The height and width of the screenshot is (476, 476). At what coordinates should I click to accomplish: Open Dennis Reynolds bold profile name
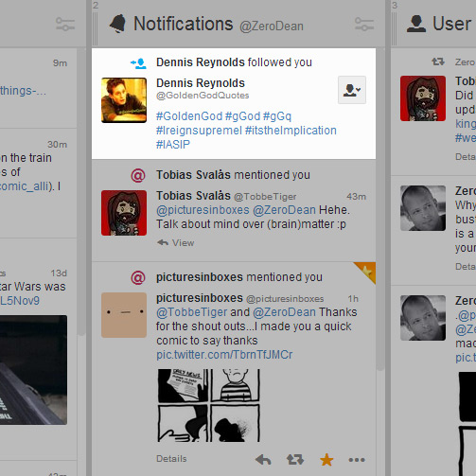(201, 83)
